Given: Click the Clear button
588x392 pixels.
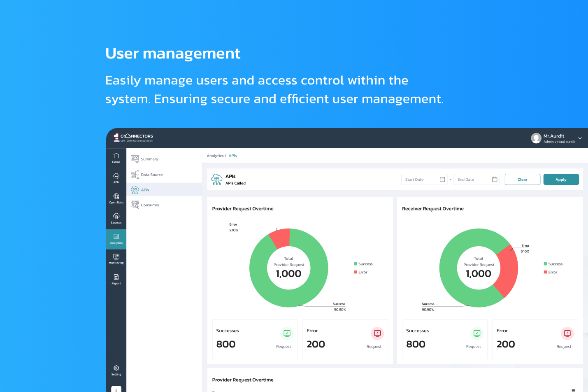Looking at the screenshot, I should [522, 180].
